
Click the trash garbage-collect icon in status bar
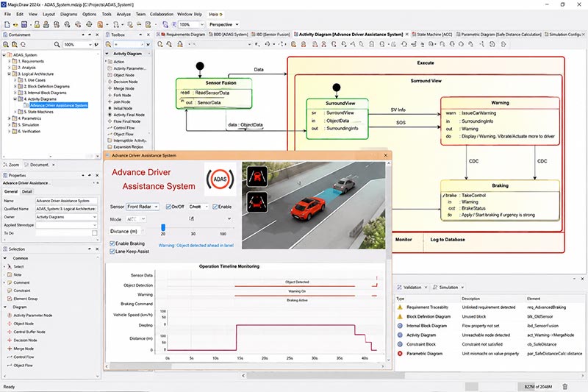point(565,386)
